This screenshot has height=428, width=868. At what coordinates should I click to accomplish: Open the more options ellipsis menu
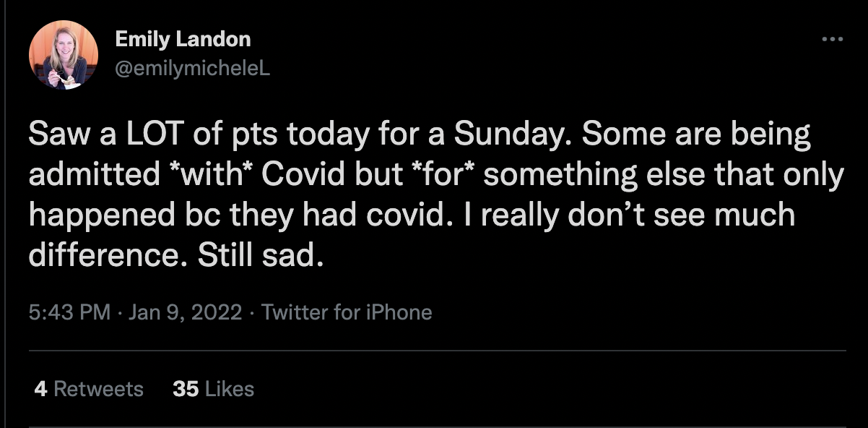832,39
